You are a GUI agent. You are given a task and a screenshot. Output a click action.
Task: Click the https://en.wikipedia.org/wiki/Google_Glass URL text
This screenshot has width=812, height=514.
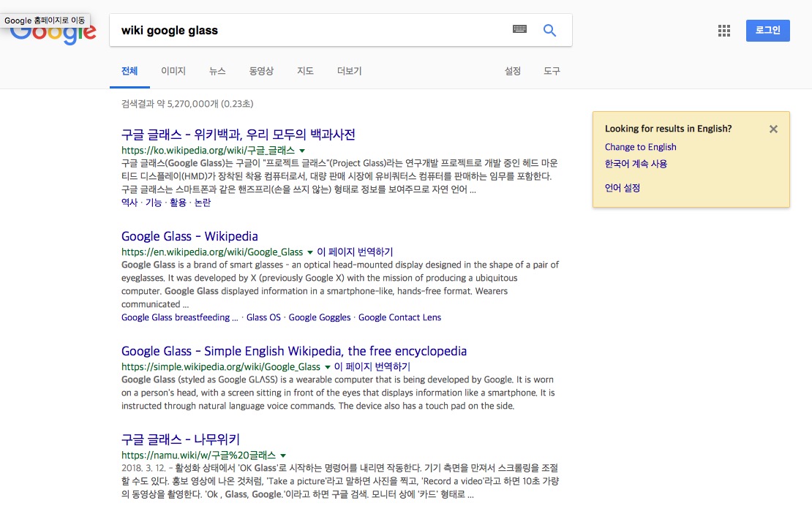tap(212, 252)
